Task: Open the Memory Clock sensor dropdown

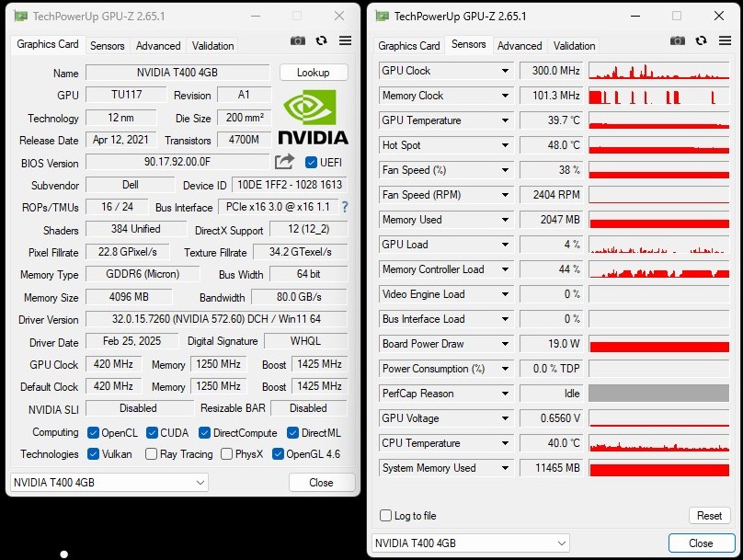Action: (x=505, y=96)
